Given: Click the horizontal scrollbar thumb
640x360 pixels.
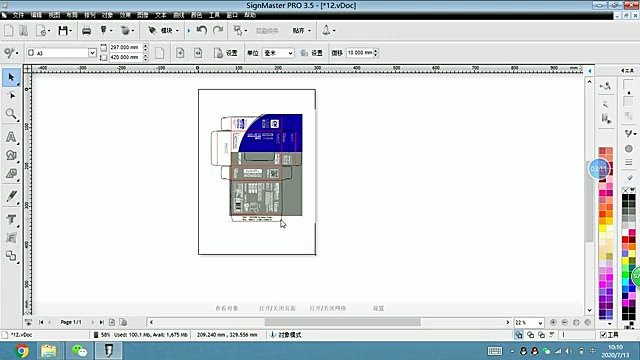Looking at the screenshot, I should (342, 322).
